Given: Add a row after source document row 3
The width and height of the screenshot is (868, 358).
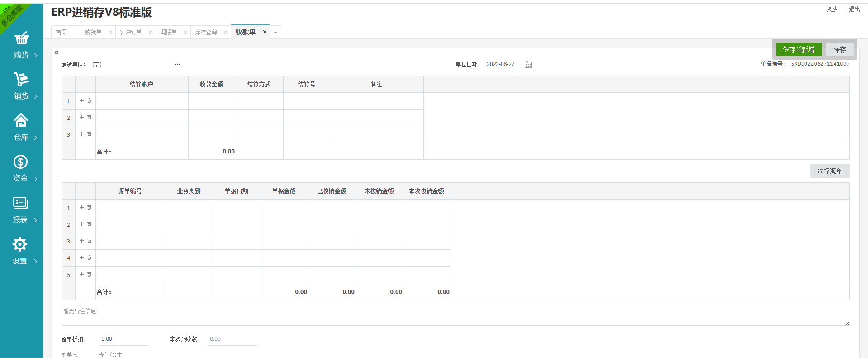Looking at the screenshot, I should (x=82, y=241).
